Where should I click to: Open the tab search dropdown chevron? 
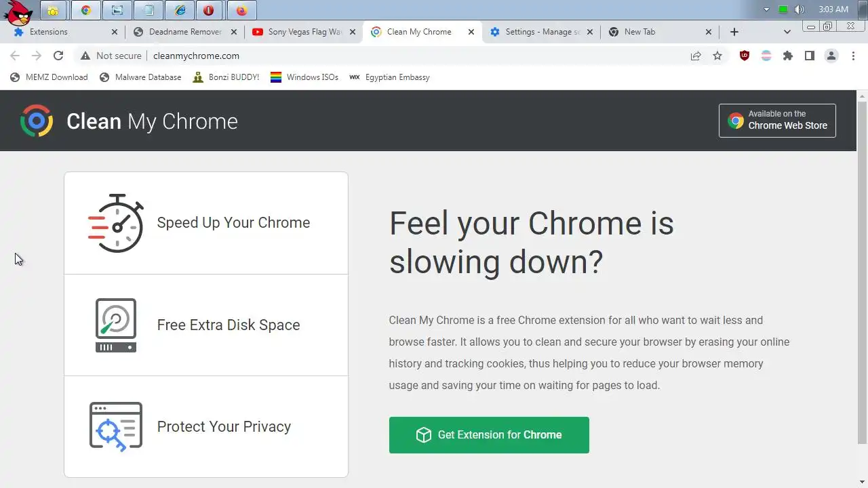pyautogui.click(x=787, y=32)
